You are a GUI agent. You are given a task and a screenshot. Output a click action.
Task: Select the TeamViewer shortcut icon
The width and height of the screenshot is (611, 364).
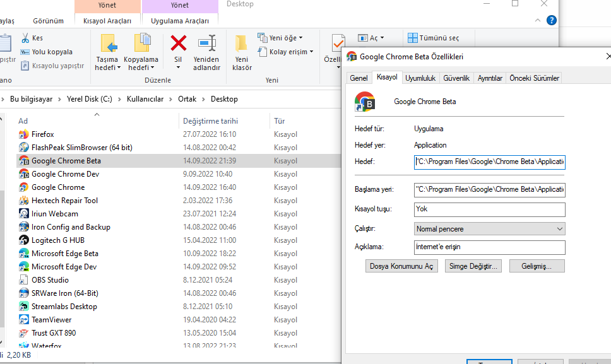point(24,320)
